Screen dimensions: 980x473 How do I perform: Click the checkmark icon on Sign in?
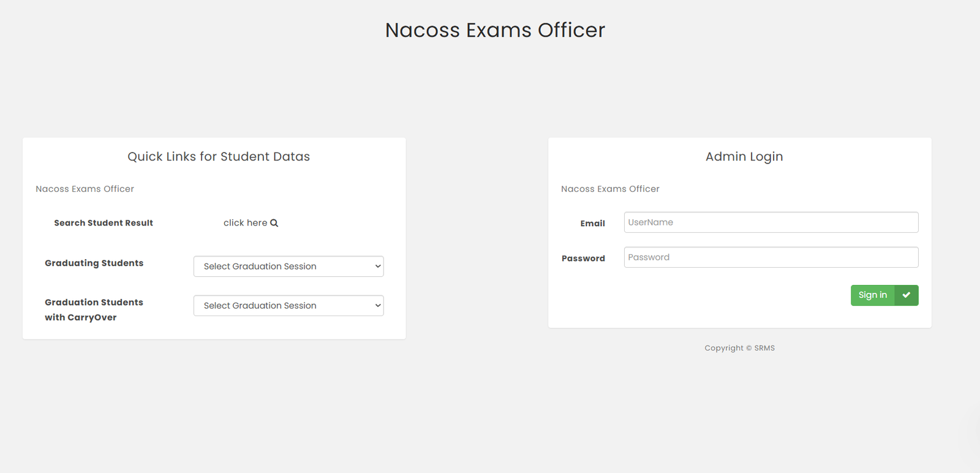point(906,295)
